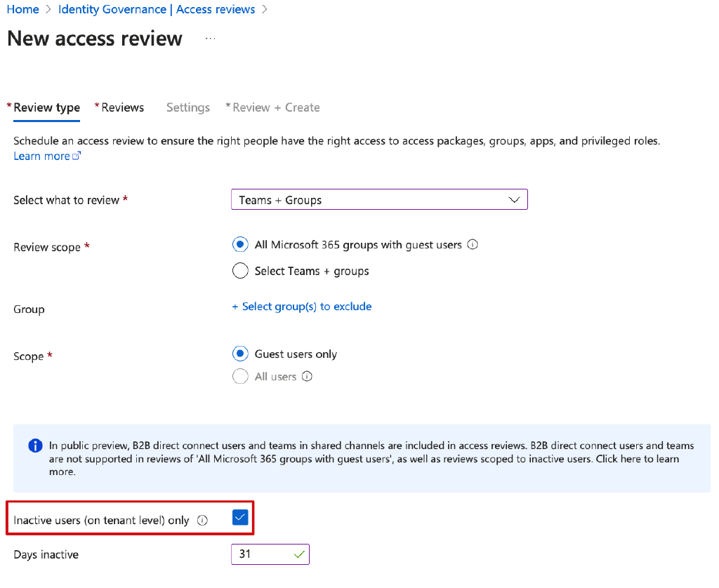Click the info icon beside "All Microsoft 365 groups with guest users"
The image size is (719, 588).
(473, 244)
